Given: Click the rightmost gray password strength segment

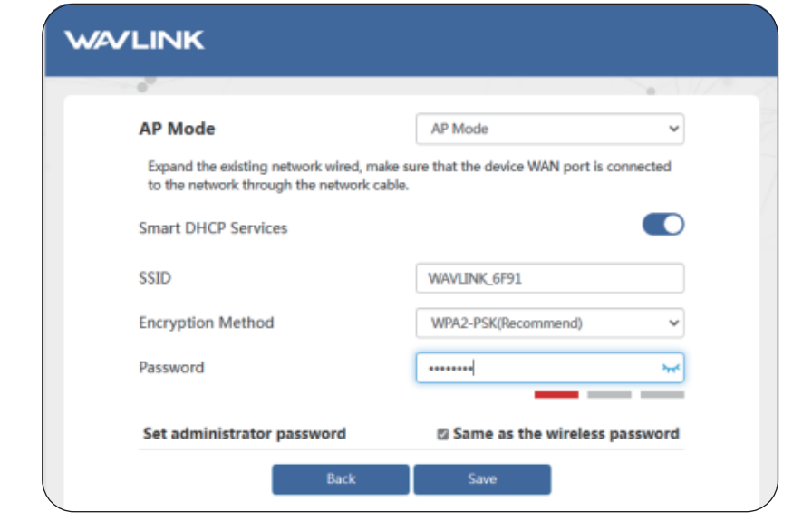Looking at the screenshot, I should [x=662, y=394].
